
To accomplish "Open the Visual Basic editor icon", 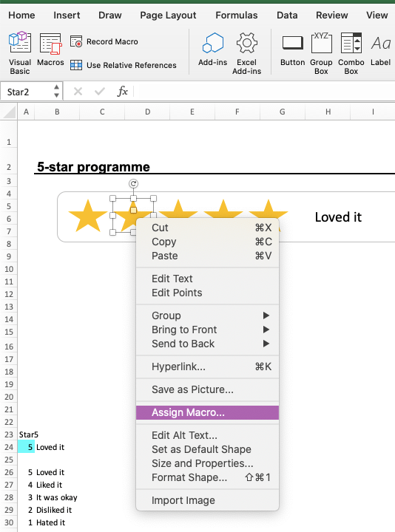I will pyautogui.click(x=20, y=42).
